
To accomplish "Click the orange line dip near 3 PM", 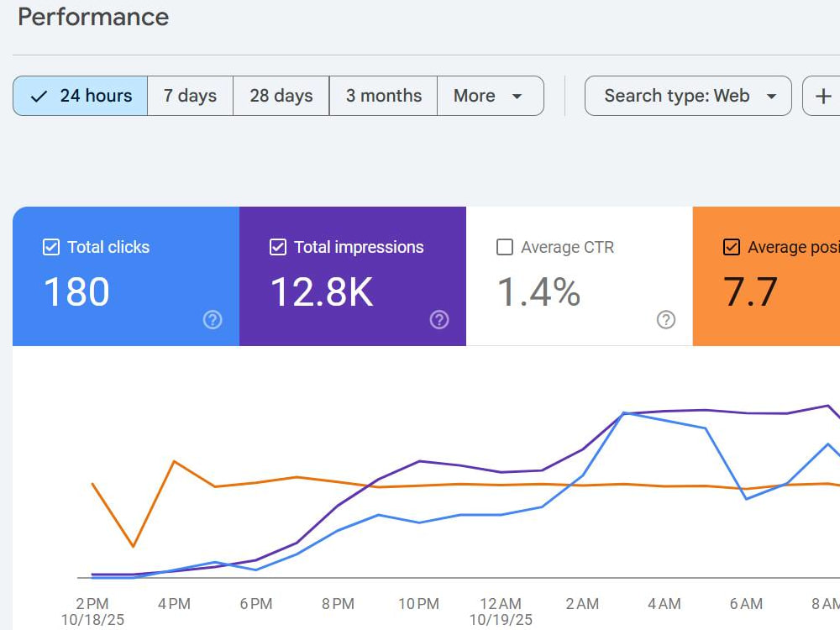I will point(134,547).
